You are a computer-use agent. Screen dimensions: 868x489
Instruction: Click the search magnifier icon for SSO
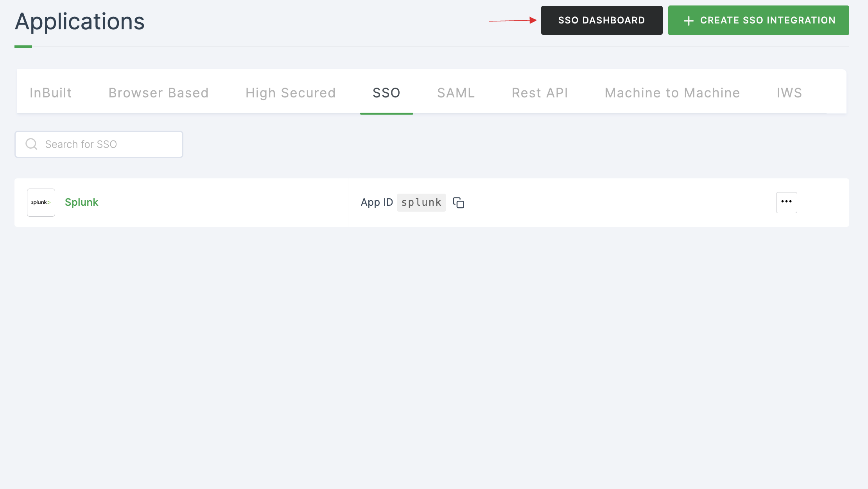[x=31, y=144]
